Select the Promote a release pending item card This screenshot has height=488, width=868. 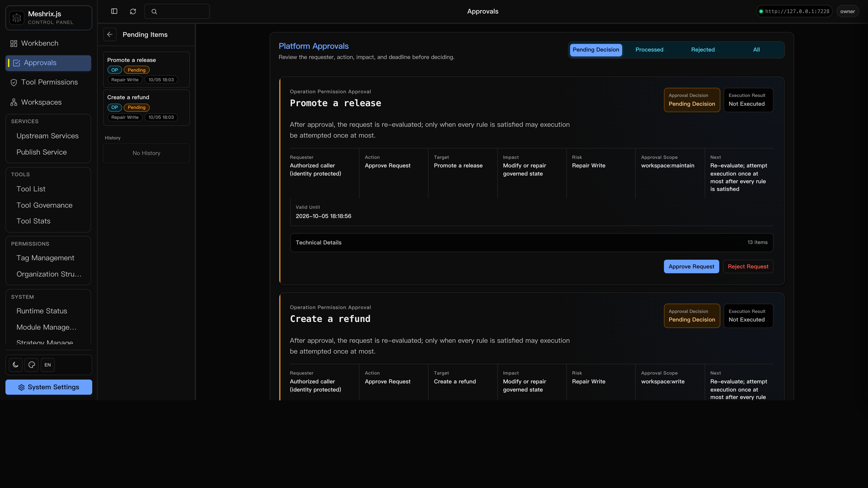(146, 70)
